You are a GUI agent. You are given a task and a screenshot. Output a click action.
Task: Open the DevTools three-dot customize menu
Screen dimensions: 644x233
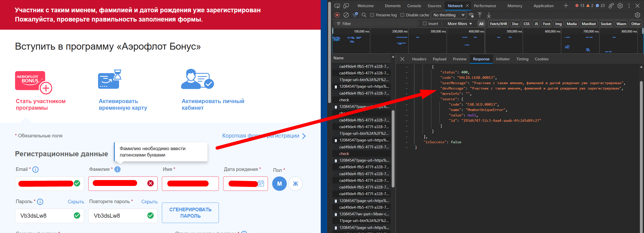point(629,6)
